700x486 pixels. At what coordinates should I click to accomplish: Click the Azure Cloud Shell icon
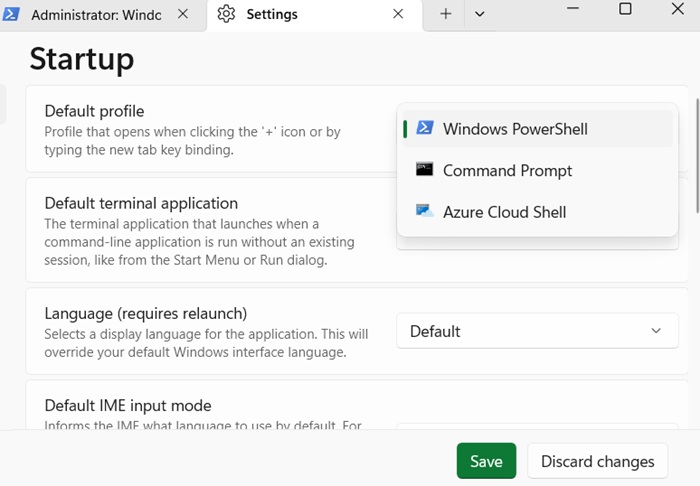click(425, 212)
